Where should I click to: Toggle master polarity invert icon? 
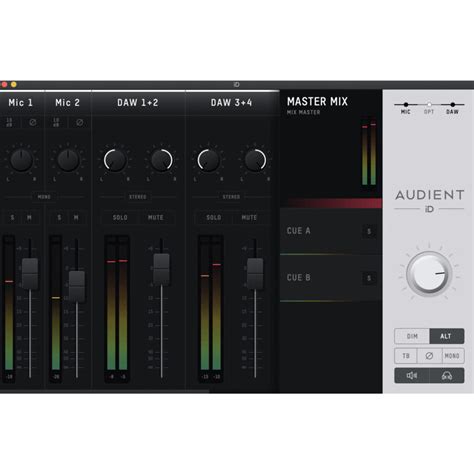point(429,356)
